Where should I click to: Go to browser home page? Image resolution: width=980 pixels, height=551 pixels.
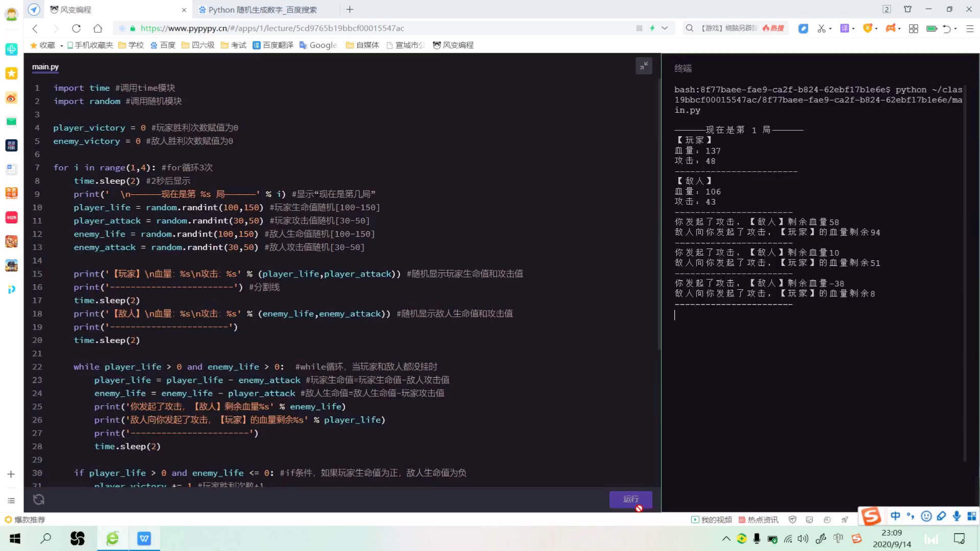[x=97, y=28]
